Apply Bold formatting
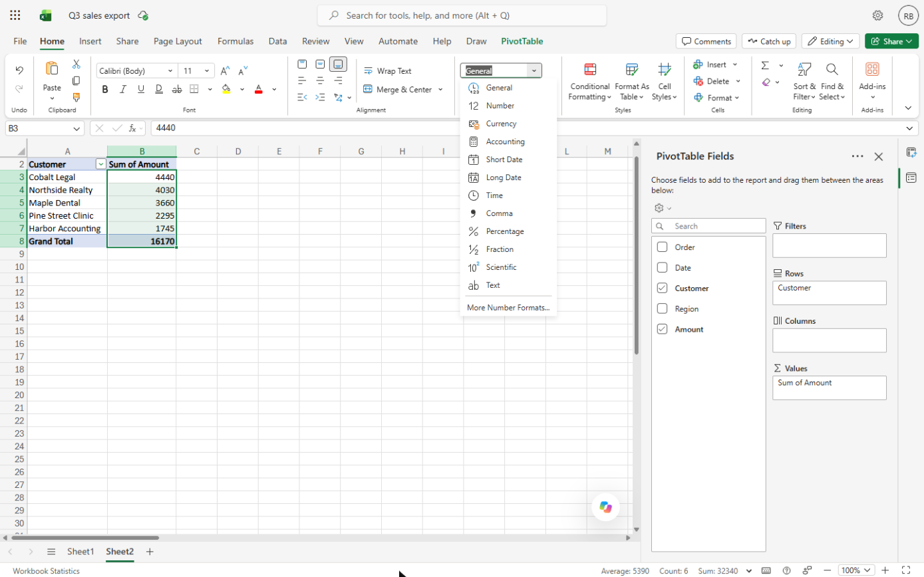 [105, 89]
